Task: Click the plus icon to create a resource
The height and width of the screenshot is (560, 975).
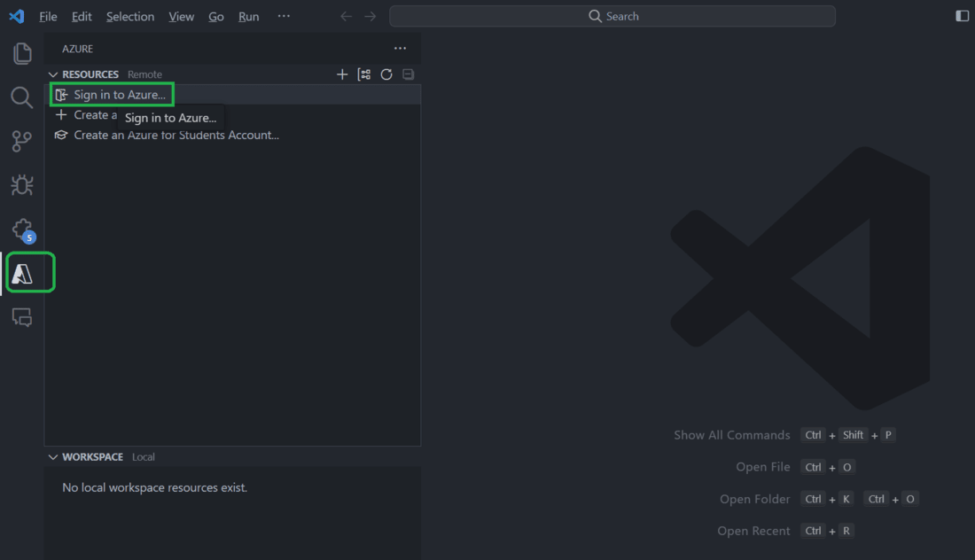Action: 342,74
